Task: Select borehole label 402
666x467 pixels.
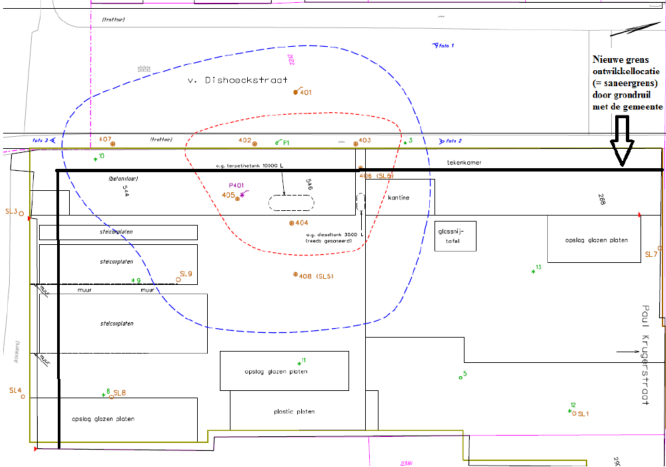Action: [x=245, y=140]
